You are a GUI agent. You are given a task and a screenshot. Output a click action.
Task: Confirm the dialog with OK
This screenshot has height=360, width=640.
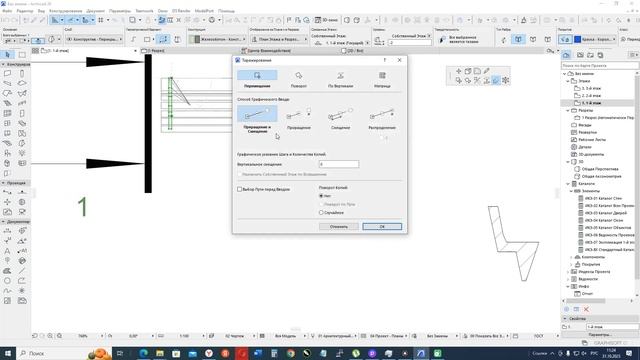(382, 227)
